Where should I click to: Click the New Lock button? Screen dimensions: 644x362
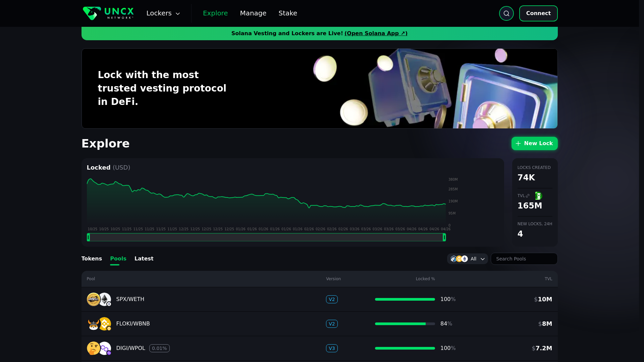coord(534,143)
